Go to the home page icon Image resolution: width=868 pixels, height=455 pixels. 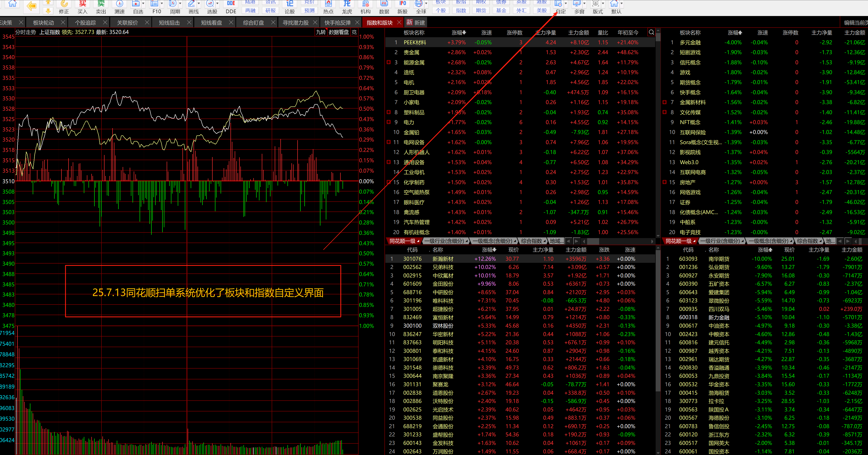click(x=12, y=4)
